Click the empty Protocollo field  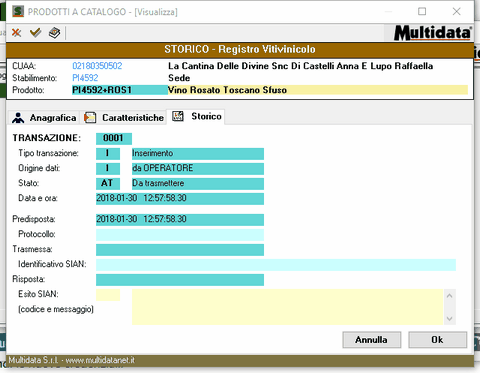pos(180,234)
